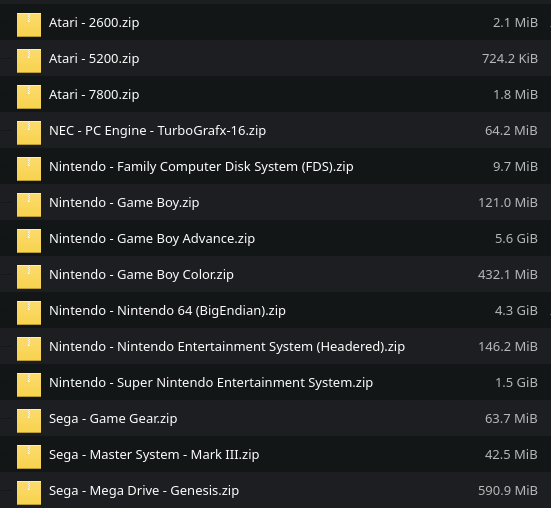Click the 4.3 GiB size of Nintendo 64

pyautogui.click(x=516, y=311)
